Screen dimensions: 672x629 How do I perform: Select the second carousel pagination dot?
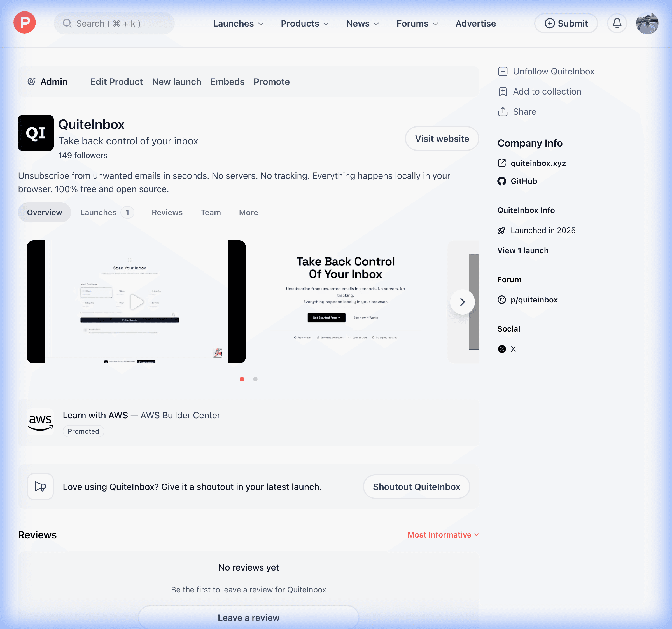[x=255, y=379]
